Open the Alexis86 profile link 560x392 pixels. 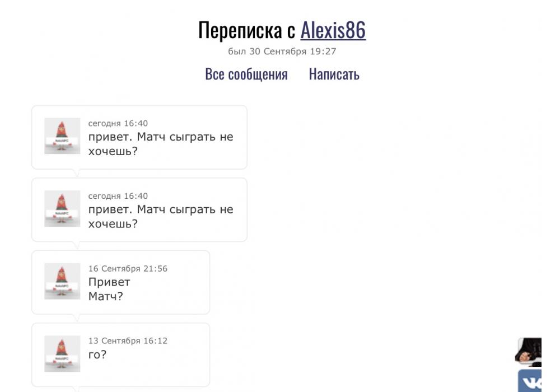pos(333,30)
